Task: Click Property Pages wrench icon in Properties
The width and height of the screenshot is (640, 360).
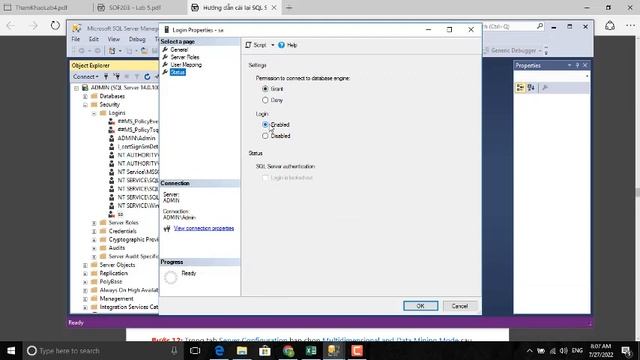Action: (x=544, y=88)
